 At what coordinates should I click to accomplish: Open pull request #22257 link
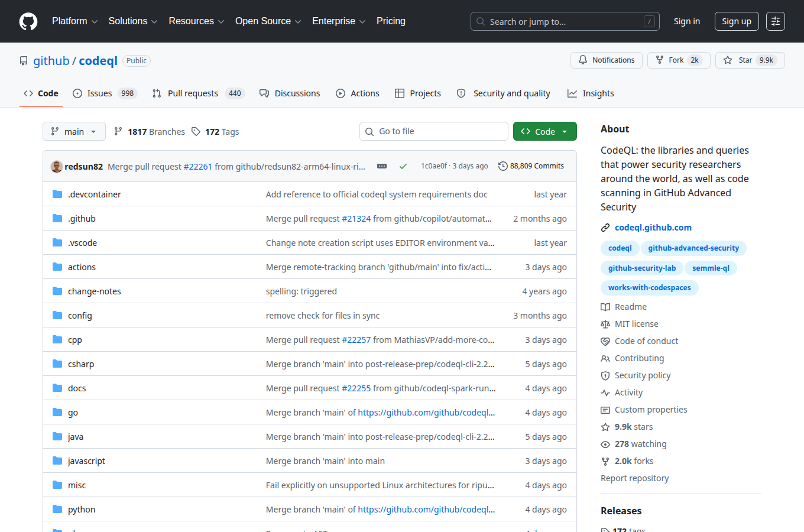point(356,340)
